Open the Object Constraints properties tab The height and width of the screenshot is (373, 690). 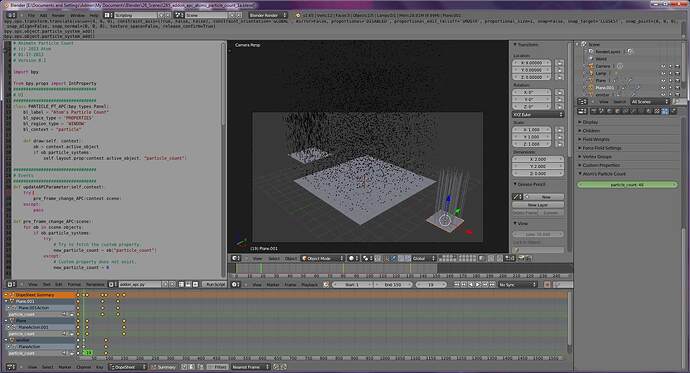point(625,111)
